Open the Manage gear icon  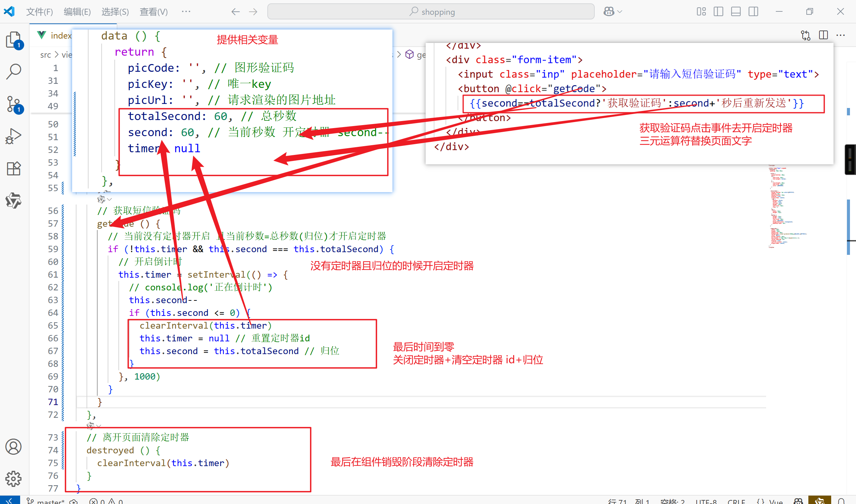[x=14, y=479]
